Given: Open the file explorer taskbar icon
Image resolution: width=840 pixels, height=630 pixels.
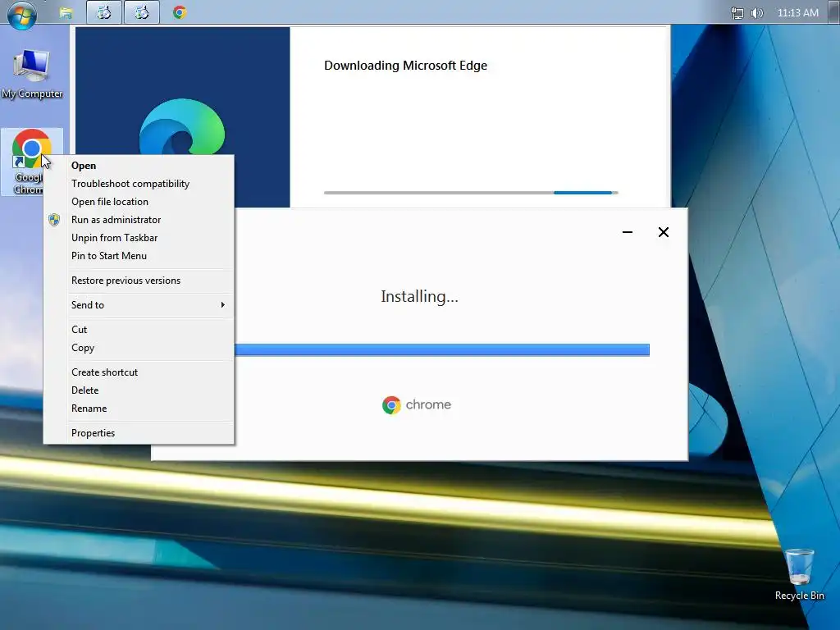Looking at the screenshot, I should coord(66,13).
